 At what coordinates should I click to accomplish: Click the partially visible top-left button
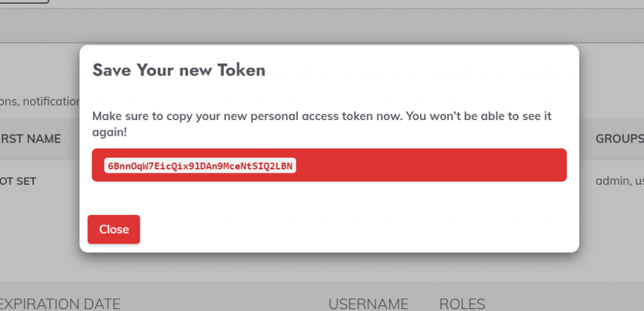24,1
